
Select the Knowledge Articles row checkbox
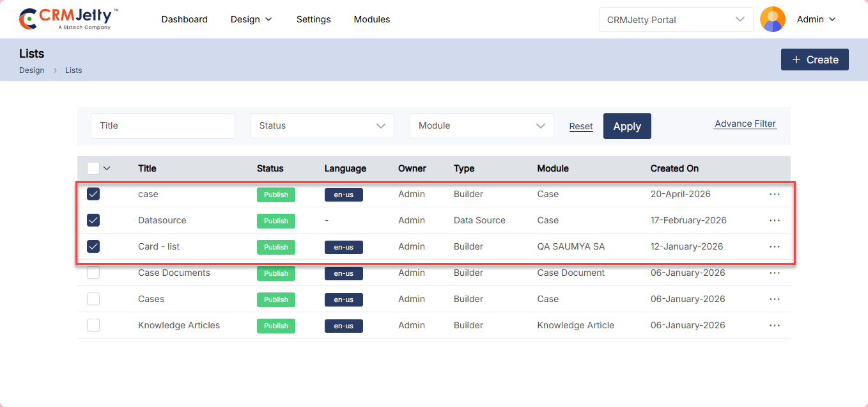(x=93, y=325)
